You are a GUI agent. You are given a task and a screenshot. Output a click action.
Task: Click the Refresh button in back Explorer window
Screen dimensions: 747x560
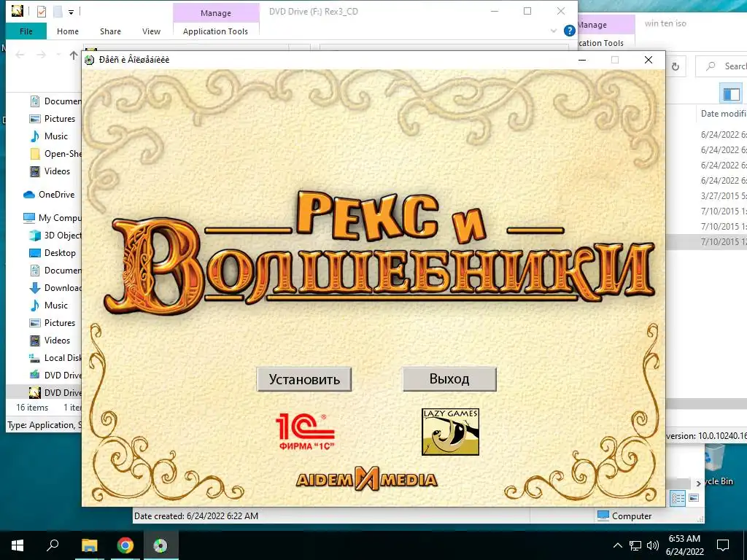click(676, 66)
